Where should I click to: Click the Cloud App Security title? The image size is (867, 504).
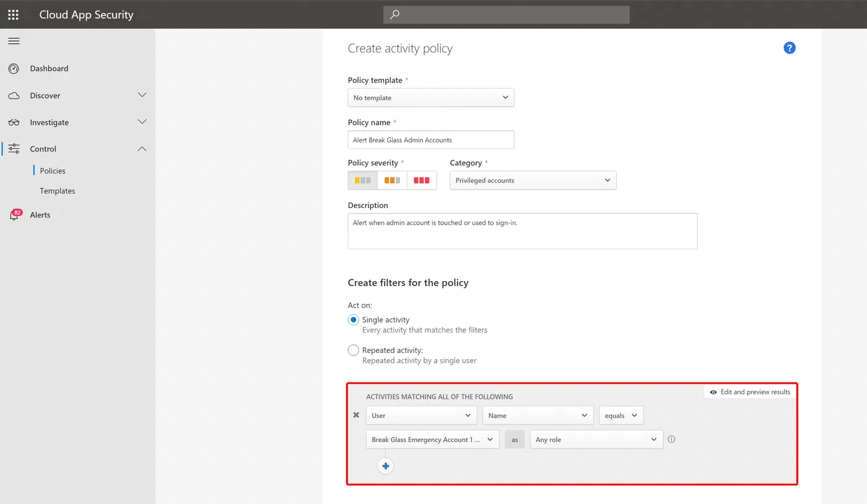pos(86,15)
